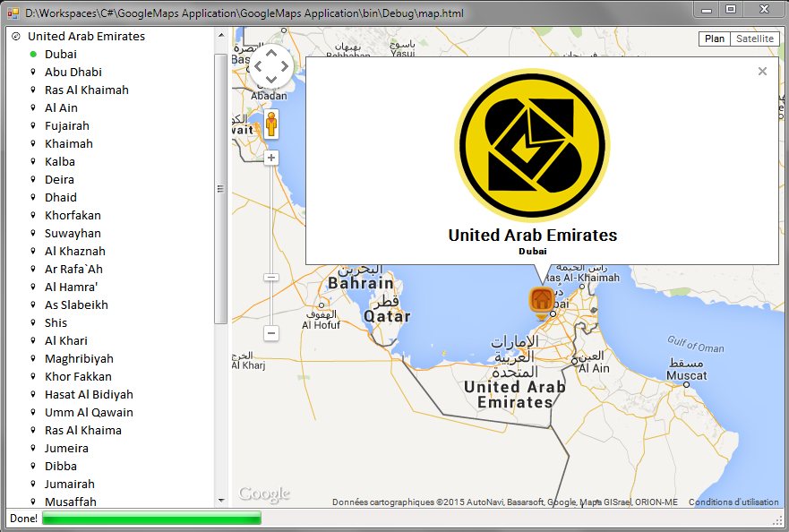Click the city list scroll down arrow

click(221, 501)
